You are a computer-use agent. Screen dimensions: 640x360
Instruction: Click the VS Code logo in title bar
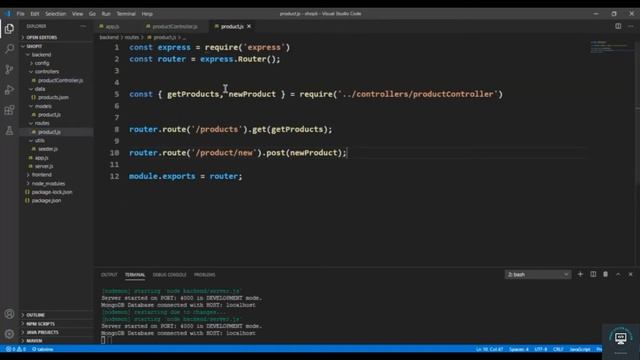click(x=7, y=13)
